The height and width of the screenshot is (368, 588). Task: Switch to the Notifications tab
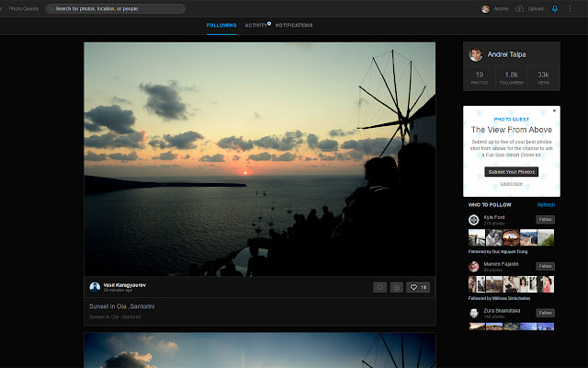click(x=294, y=25)
